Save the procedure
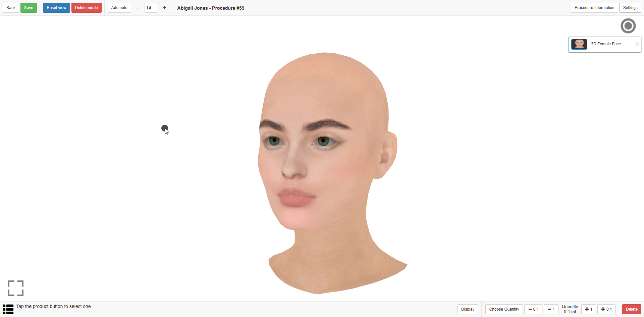Viewport: 644px width, 317px height. coord(29,7)
